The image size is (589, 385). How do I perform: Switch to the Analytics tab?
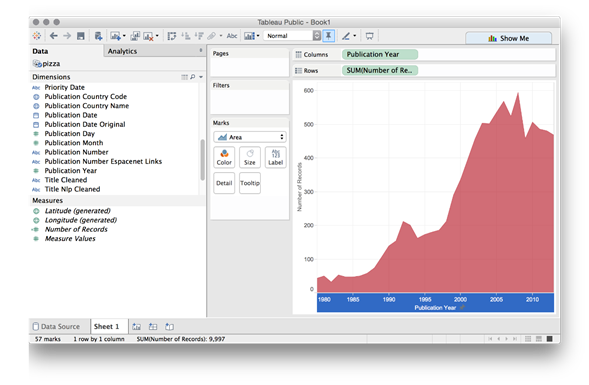click(x=122, y=51)
